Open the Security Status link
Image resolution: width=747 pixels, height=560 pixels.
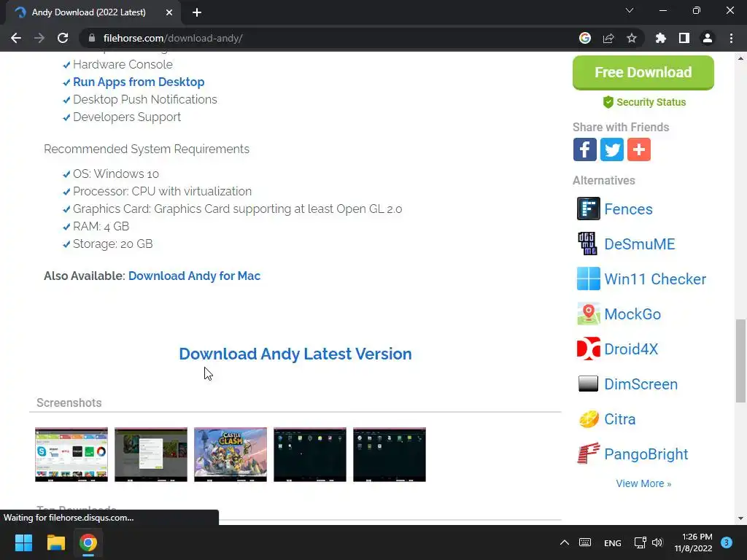tap(644, 102)
